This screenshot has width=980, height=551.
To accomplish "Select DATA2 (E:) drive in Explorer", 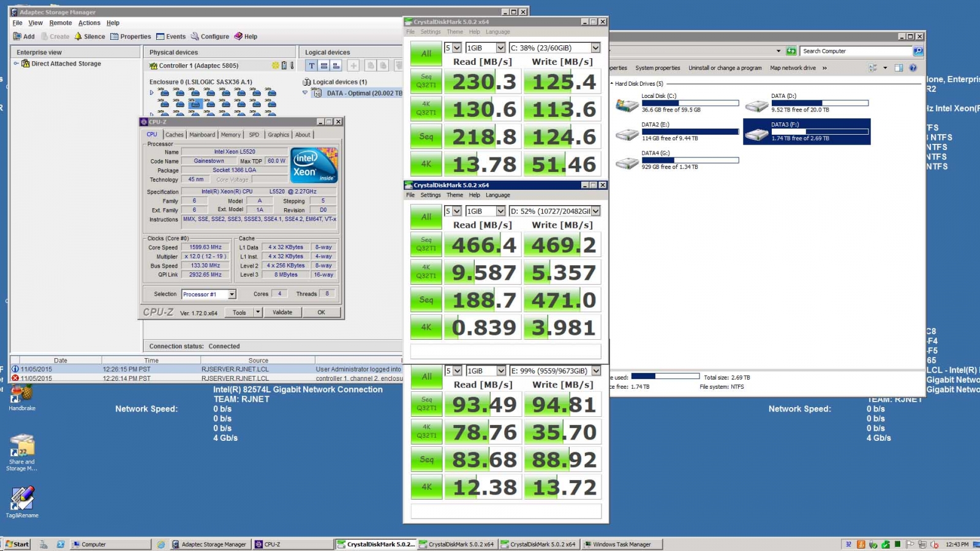I will click(676, 132).
